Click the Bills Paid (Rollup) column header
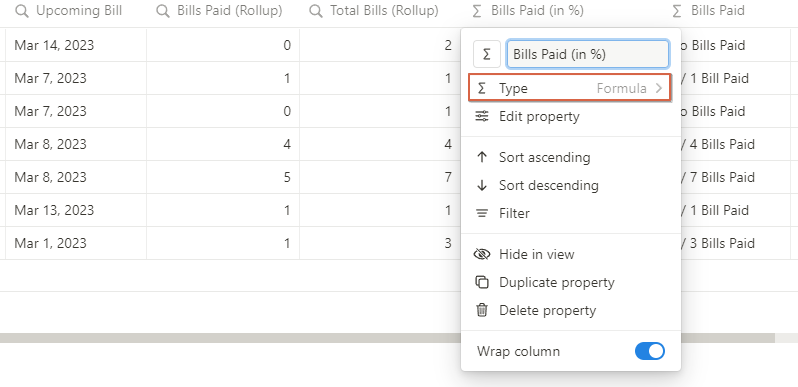The height and width of the screenshot is (387, 798). pyautogui.click(x=223, y=11)
